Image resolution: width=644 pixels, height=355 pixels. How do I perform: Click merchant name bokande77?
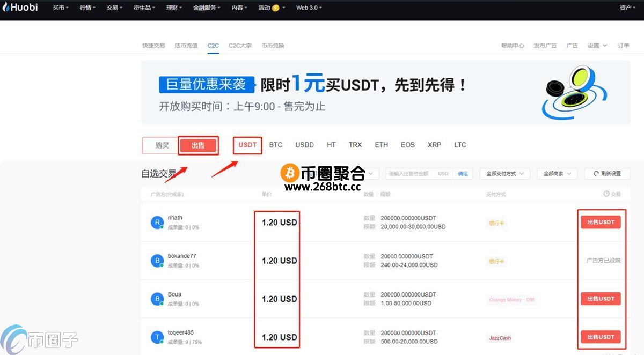pyautogui.click(x=182, y=256)
